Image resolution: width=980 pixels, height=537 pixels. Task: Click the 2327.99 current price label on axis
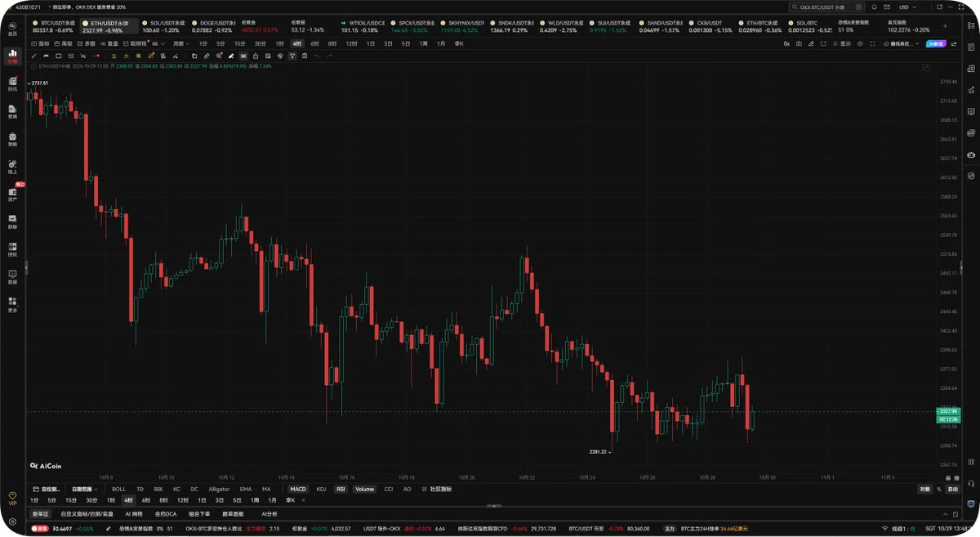click(x=949, y=410)
